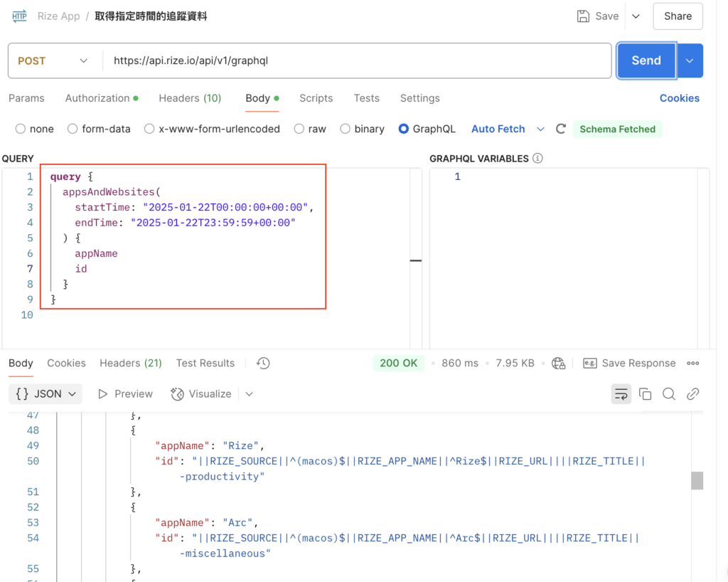Viewport: 728px width, 582px height.
Task: Send the GraphQL request
Action: click(646, 61)
